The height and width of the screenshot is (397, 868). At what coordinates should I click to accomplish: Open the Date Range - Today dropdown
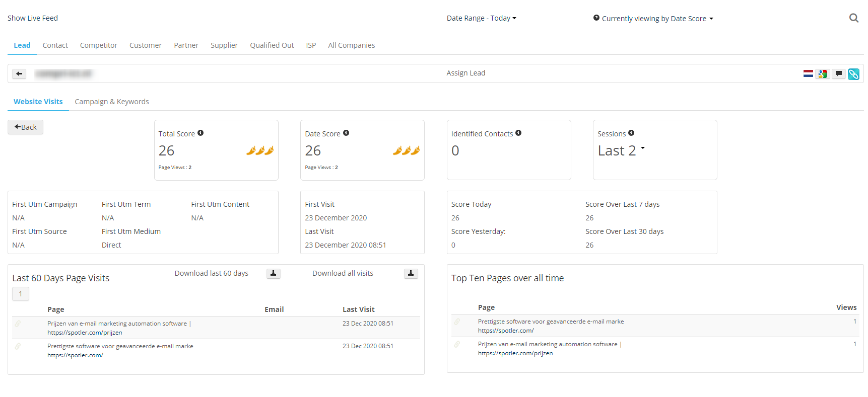(481, 18)
